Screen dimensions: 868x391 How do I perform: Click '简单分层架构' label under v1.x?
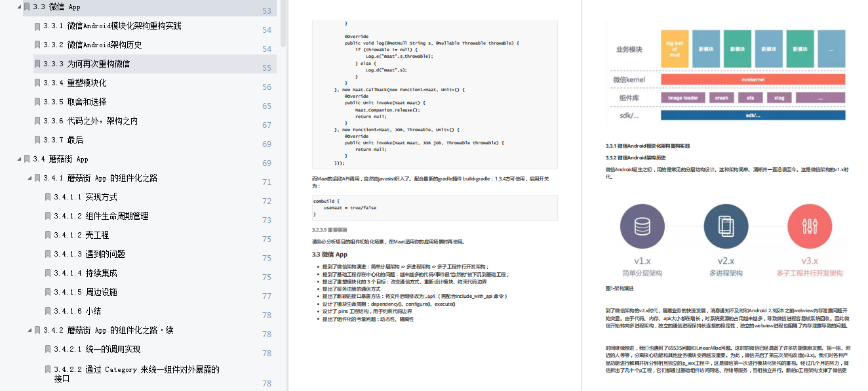pos(642,273)
